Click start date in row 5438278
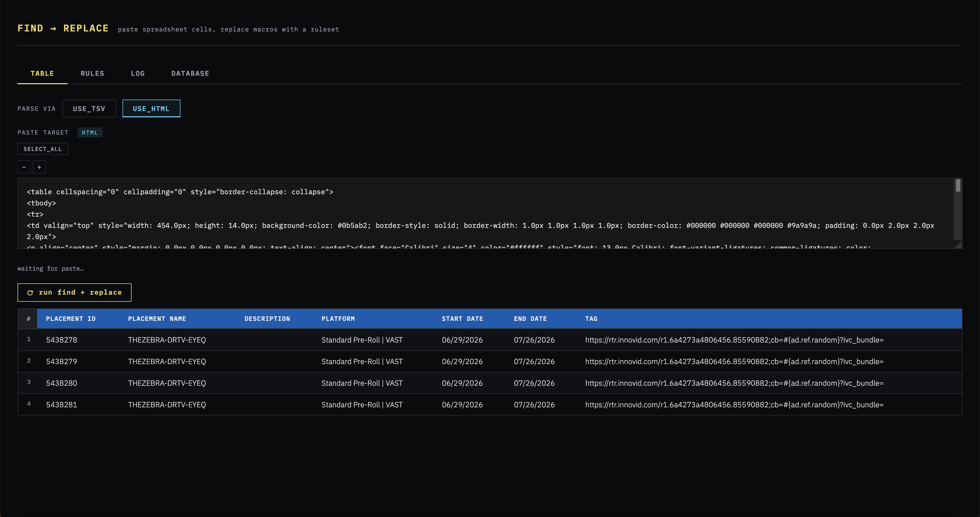 [x=462, y=340]
